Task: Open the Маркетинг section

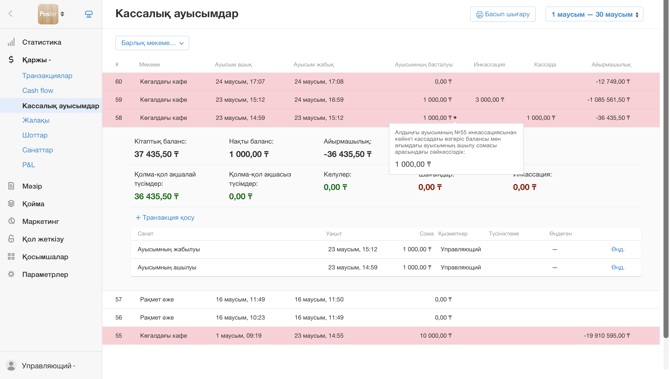Action: (41, 221)
